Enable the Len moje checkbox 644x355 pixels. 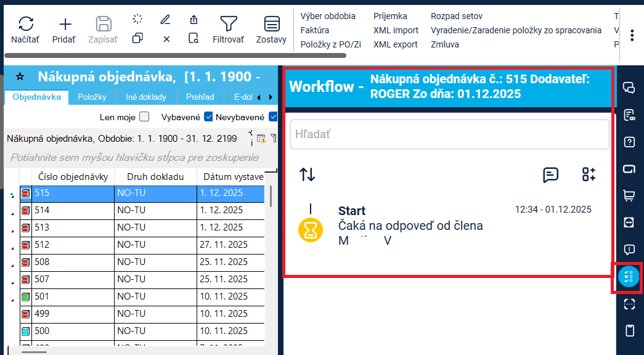click(x=144, y=117)
